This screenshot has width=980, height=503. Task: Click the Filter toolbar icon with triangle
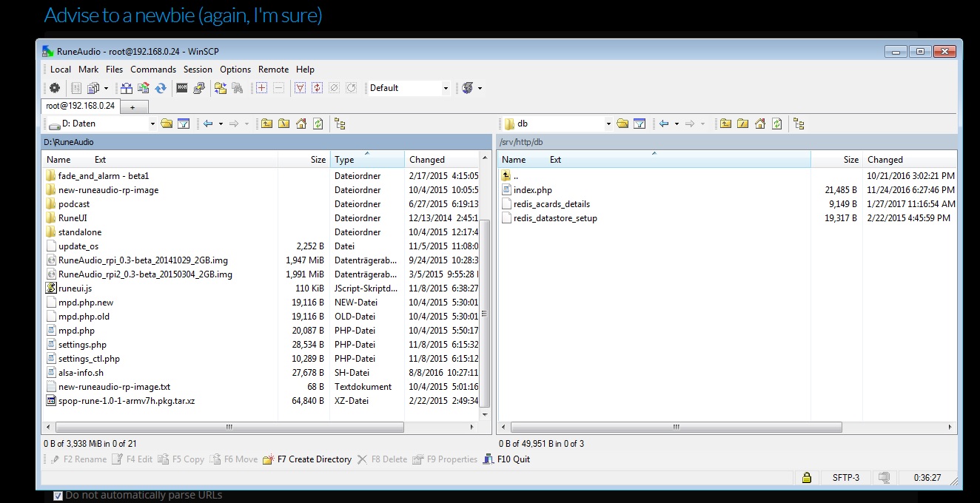pyautogui.click(x=300, y=88)
